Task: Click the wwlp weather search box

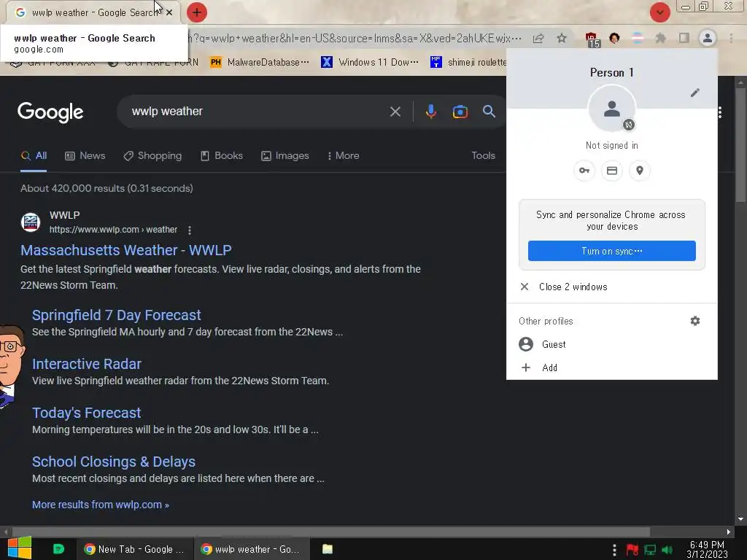Action: (x=258, y=112)
